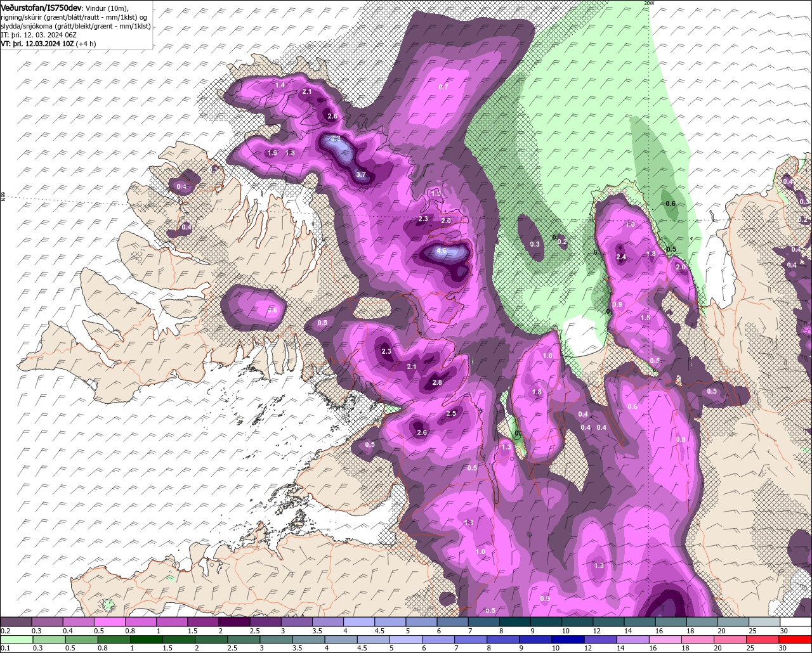Click the valid time line "VT: þri. 12.03.2024 10Z (+4 h)"

click(x=49, y=44)
